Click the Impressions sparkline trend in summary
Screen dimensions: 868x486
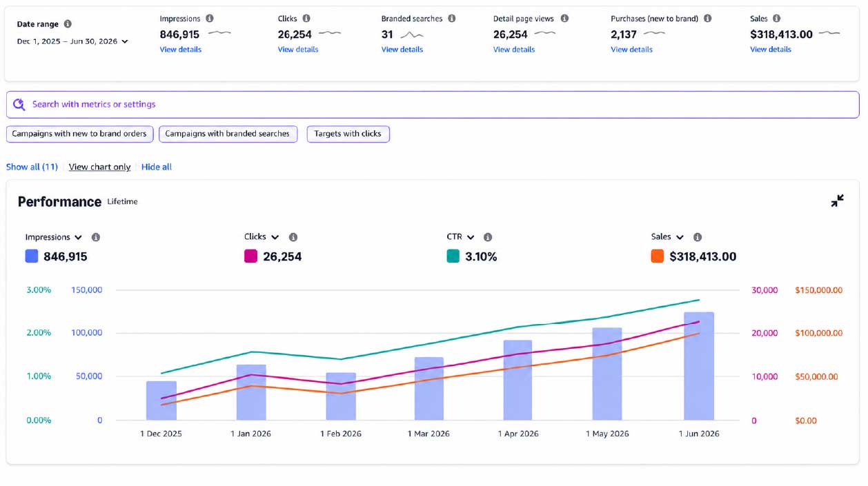[x=219, y=33]
